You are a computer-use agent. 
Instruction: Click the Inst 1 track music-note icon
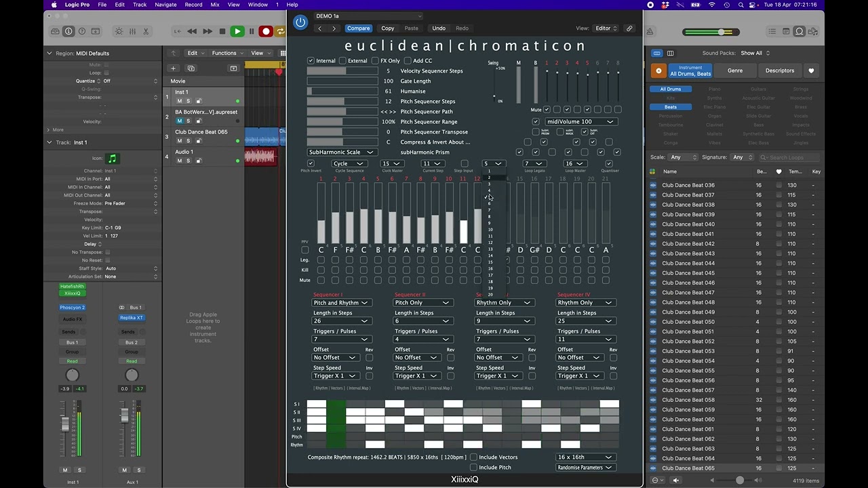113,159
